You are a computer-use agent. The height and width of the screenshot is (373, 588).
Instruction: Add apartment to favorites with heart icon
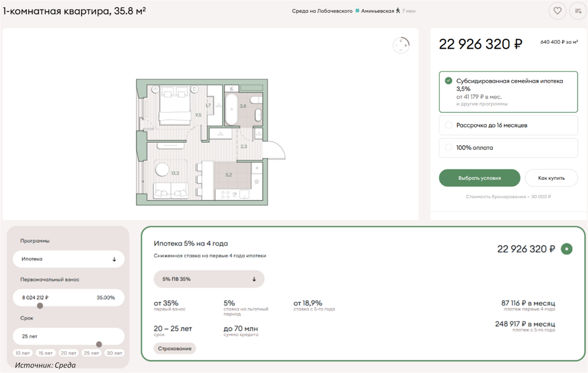[x=557, y=11]
